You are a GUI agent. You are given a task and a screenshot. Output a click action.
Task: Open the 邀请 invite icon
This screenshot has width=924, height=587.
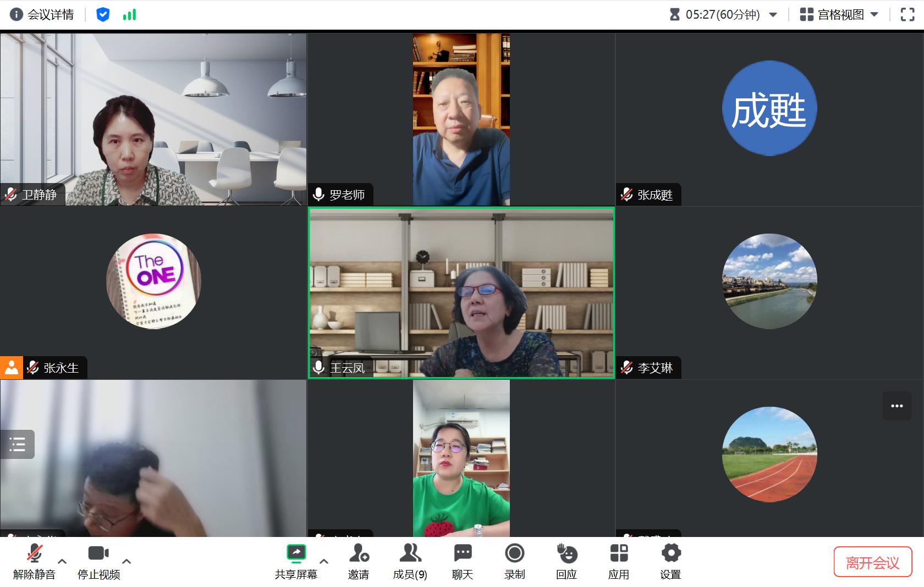point(359,554)
